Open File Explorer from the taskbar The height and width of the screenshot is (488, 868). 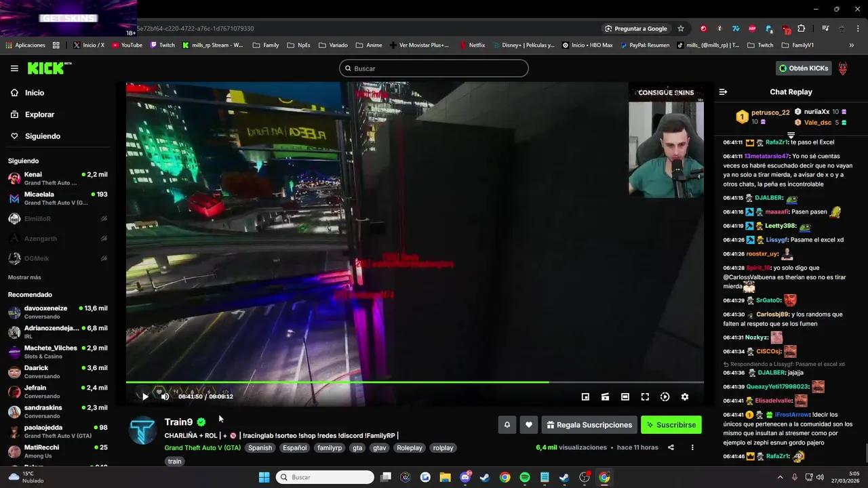coord(445,477)
